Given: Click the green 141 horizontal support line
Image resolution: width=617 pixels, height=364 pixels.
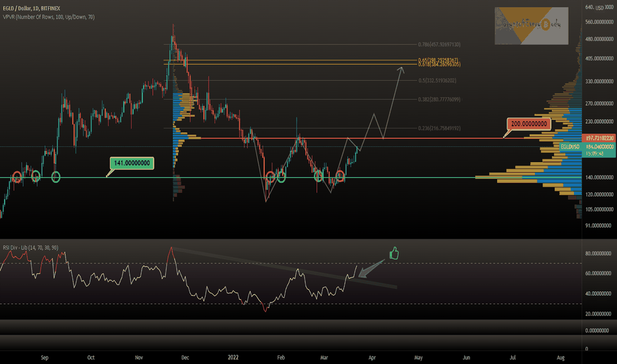Looking at the screenshot, I should (x=291, y=177).
